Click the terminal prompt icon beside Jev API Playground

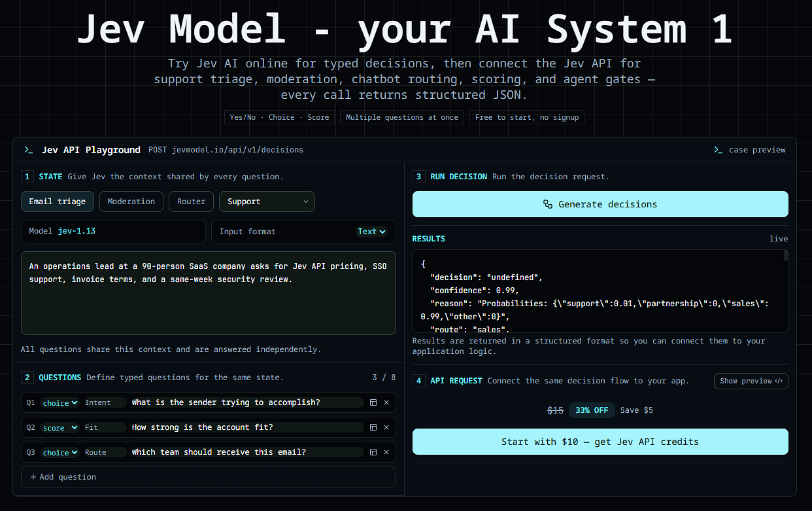click(x=28, y=150)
